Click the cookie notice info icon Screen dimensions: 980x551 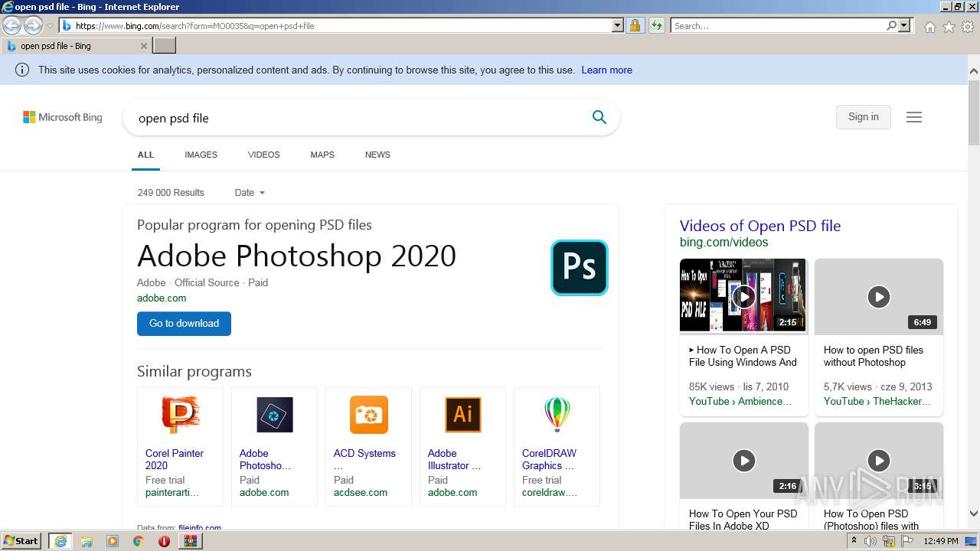22,70
